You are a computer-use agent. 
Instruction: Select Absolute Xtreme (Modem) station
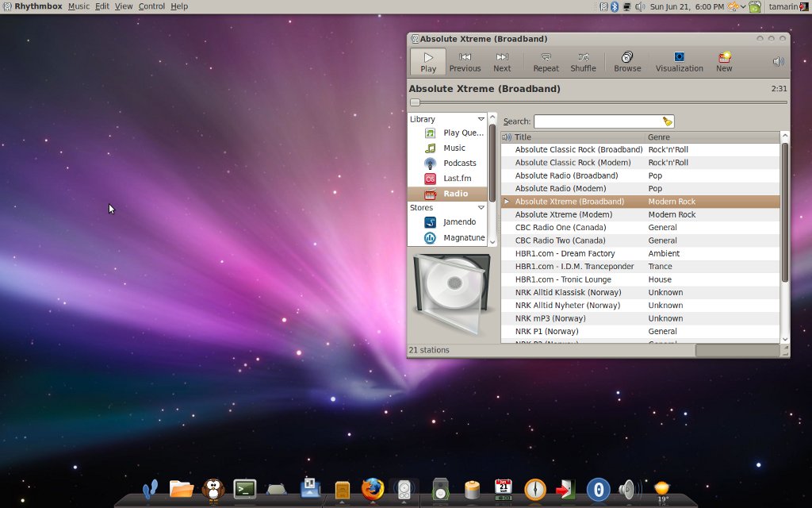click(x=640, y=214)
